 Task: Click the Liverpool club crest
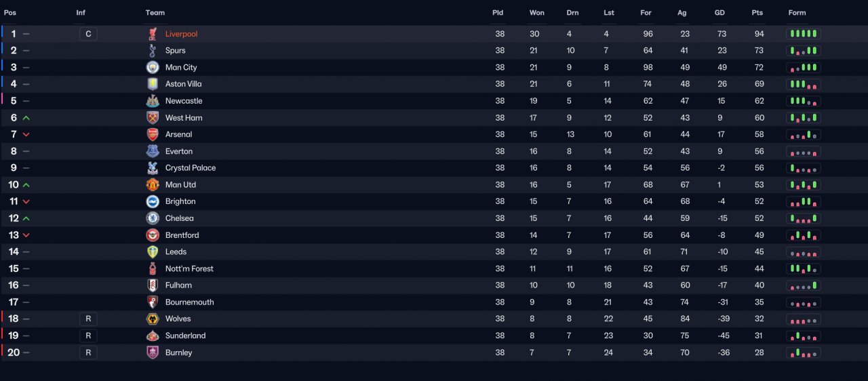tap(153, 34)
